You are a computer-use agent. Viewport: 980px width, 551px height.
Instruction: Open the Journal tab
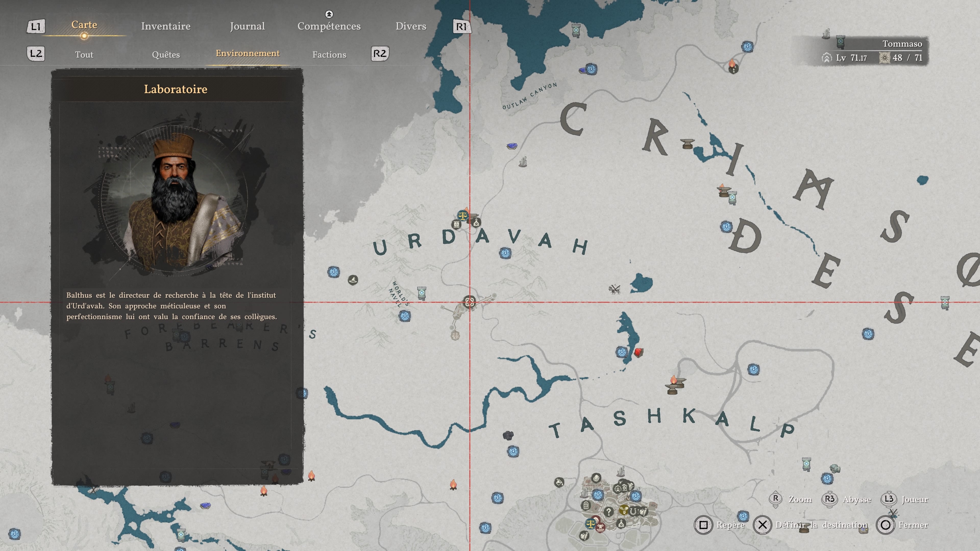point(247,26)
